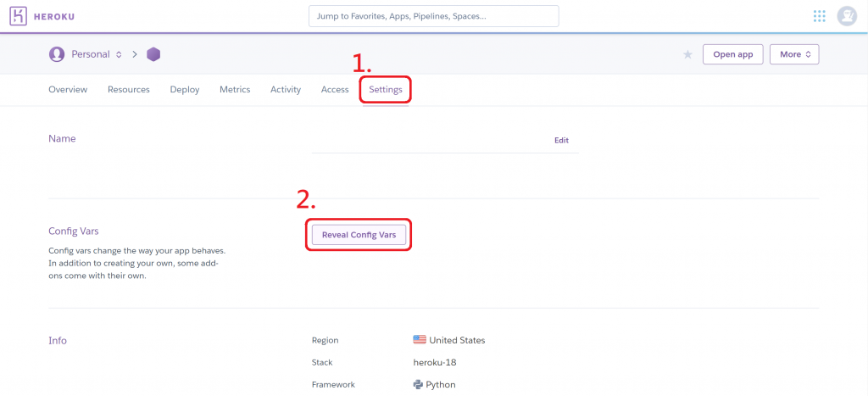The image size is (868, 396).
Task: Click the heroku-18 stack value
Action: 435,362
